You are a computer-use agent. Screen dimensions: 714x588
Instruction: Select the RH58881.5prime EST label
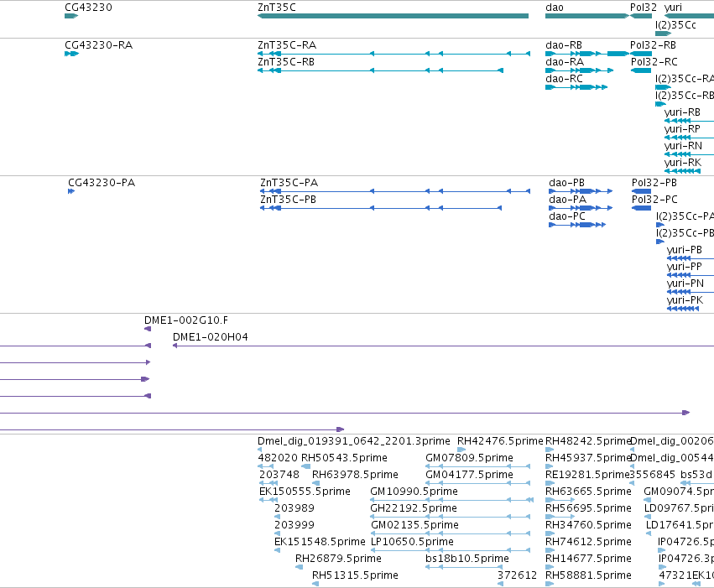588,575
